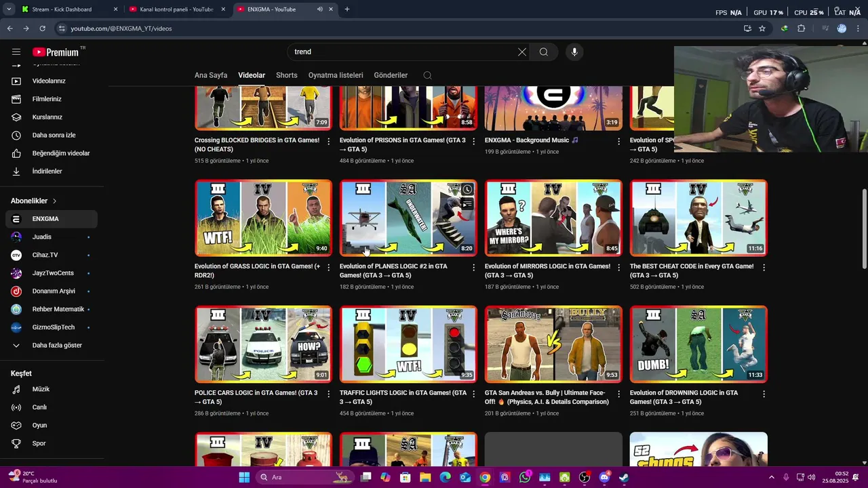Click the page vertical scrollbar thumb

864,228
